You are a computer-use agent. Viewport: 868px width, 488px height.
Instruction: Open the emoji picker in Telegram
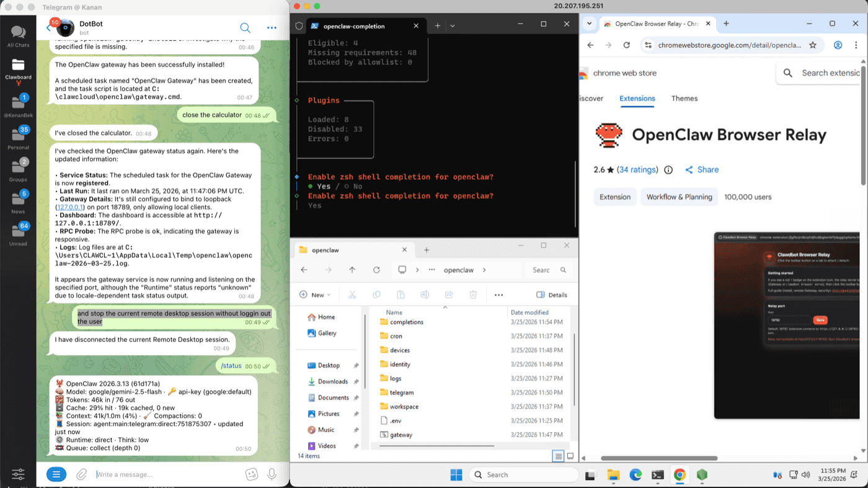click(252, 474)
